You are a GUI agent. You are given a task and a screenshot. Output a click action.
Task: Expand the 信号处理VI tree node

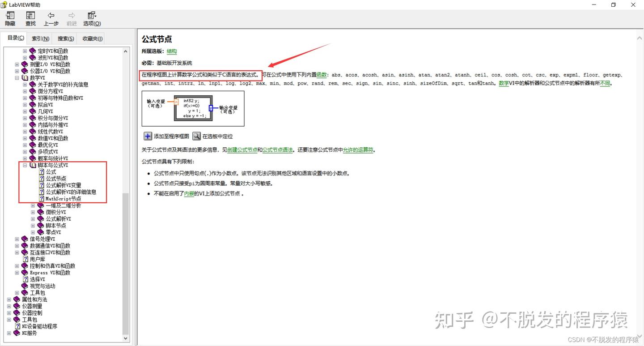pos(17,239)
